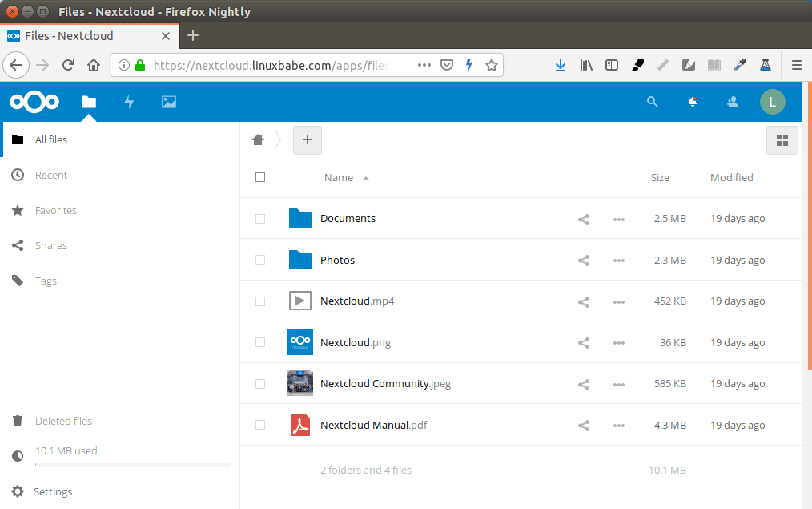Open more actions for Nextcloud.mp4

point(618,302)
